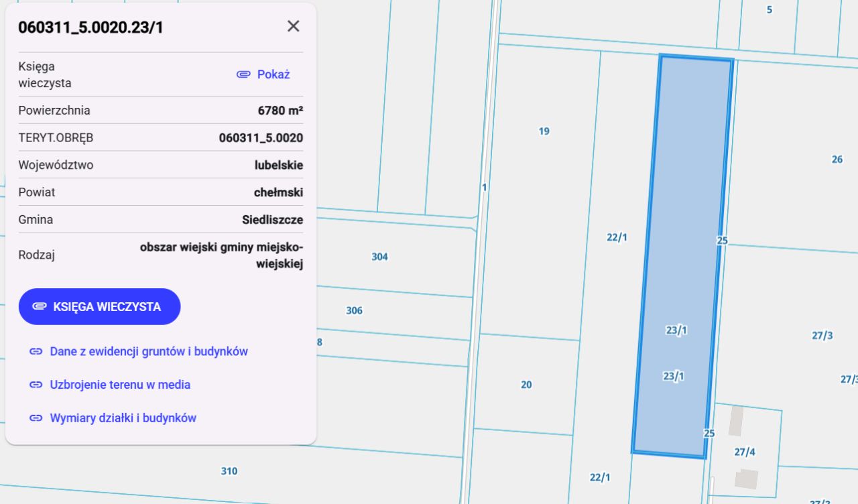This screenshot has width=858, height=504.
Task: Open the KSIĘGA WIECZYSTA button
Action: tap(100, 307)
